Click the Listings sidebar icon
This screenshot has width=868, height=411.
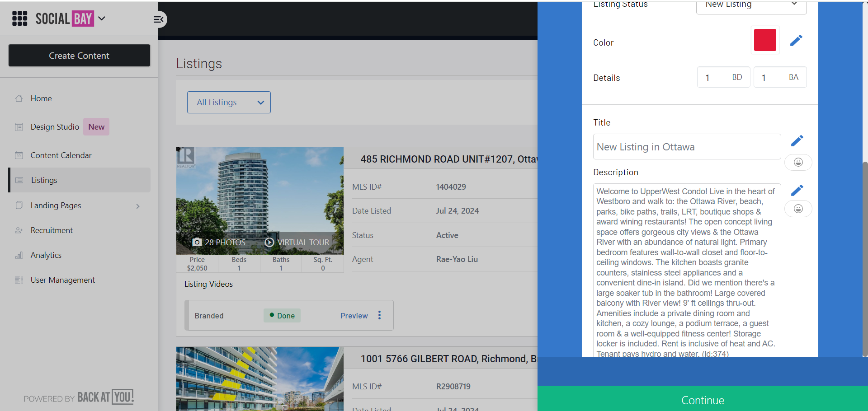coord(19,180)
